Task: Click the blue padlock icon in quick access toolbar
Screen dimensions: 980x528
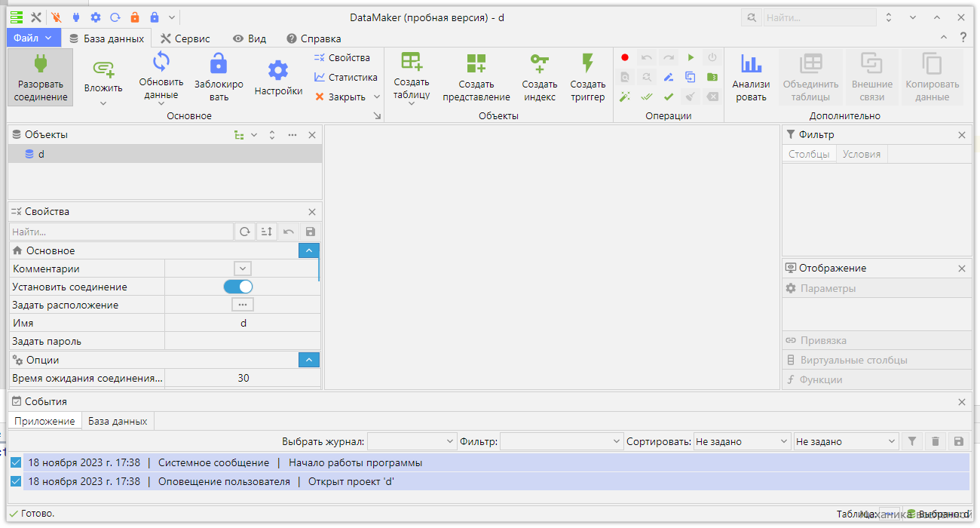Action: pyautogui.click(x=155, y=17)
